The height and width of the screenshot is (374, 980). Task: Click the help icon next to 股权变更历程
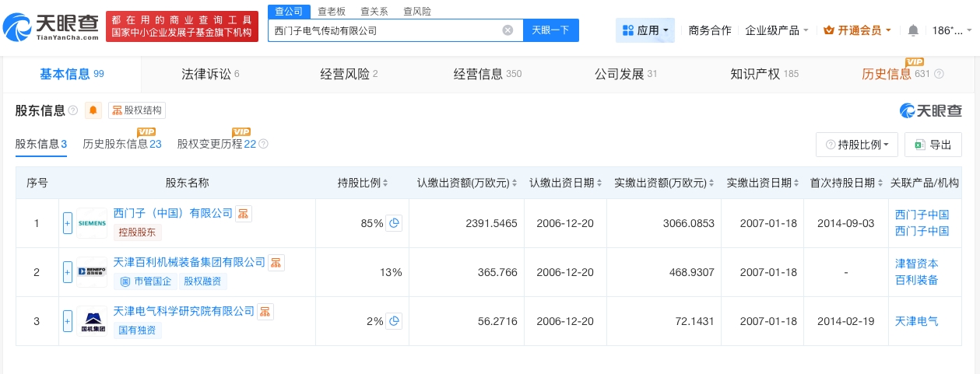coord(263,144)
